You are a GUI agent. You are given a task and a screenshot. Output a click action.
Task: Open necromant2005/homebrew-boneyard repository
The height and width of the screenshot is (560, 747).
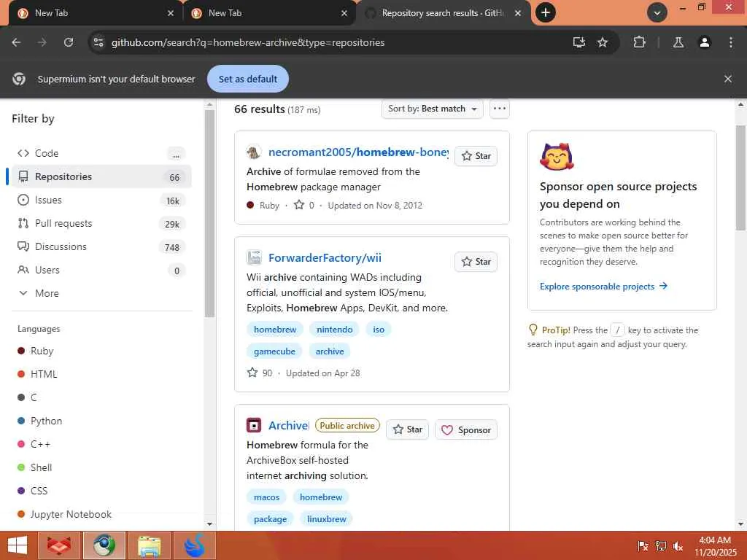pos(358,152)
